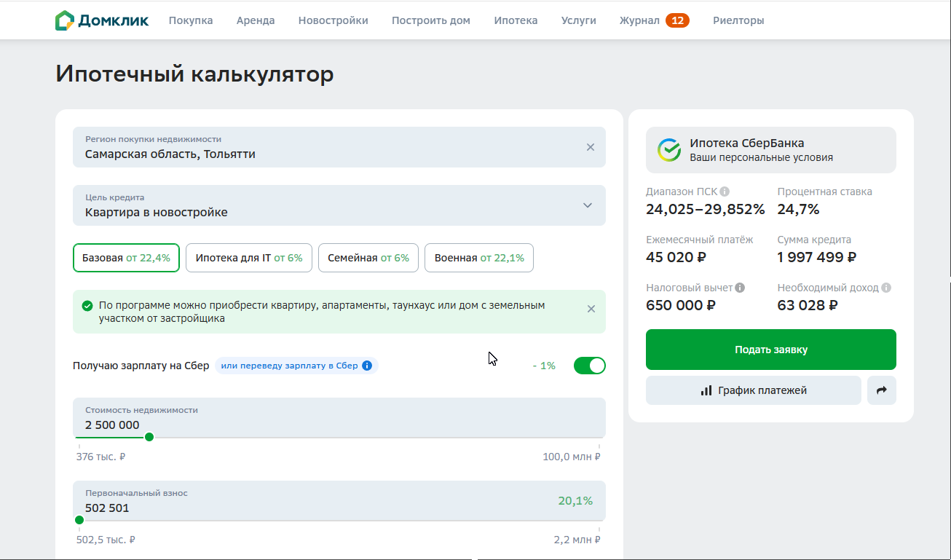951x560 pixels.
Task: Click the Ипотечный калькулятор heading
Action: click(x=194, y=74)
